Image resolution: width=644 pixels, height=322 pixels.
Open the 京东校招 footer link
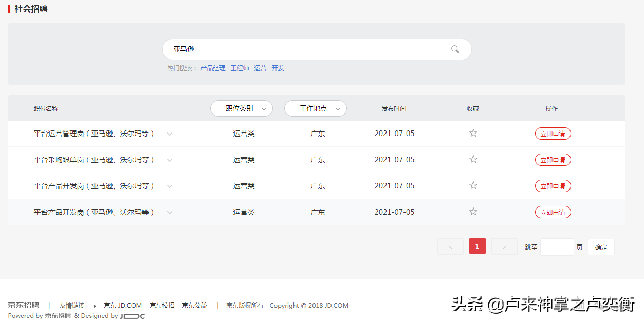point(162,306)
